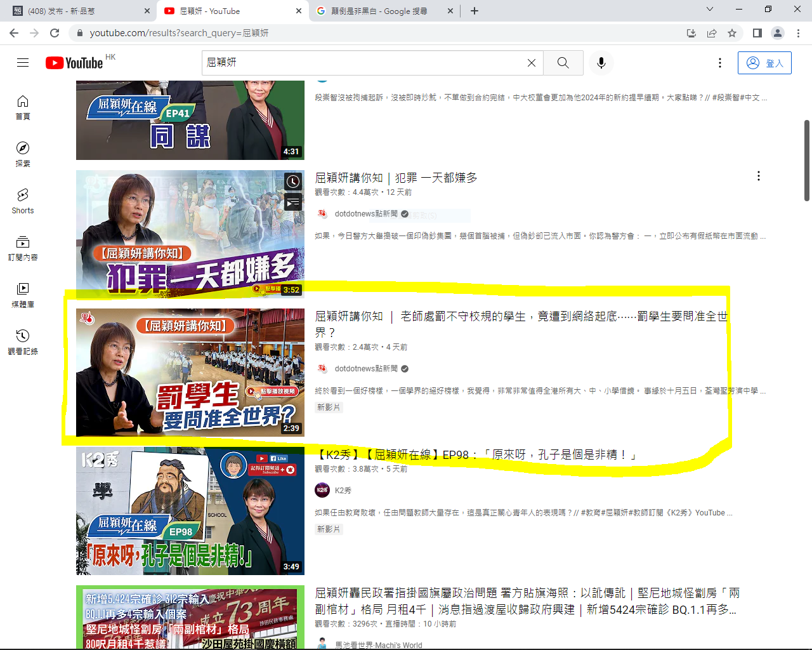
Task: Open the YouTube settings three-dot menu
Action: coord(719,63)
